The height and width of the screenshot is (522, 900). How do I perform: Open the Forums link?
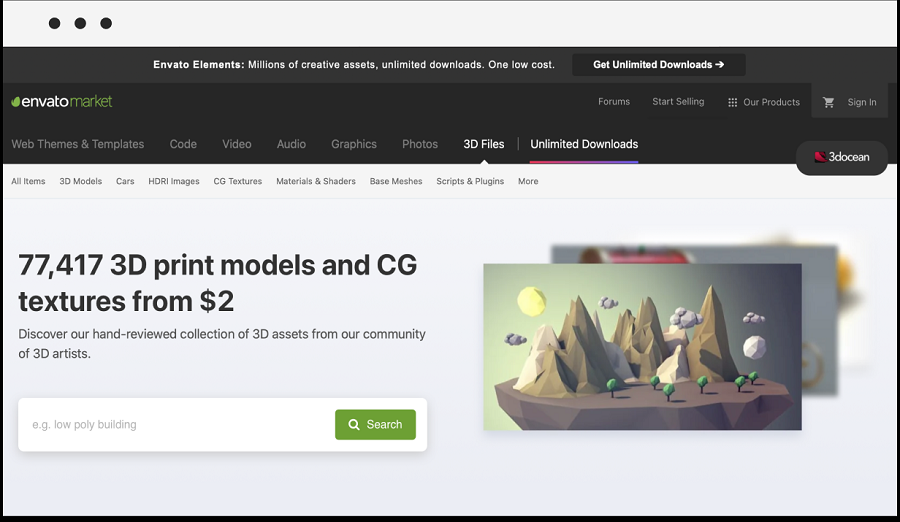(614, 102)
